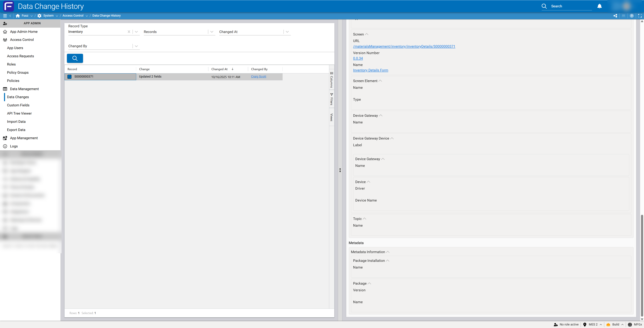Open Import Data in sidebar
This screenshot has height=328, width=644.
click(16, 122)
